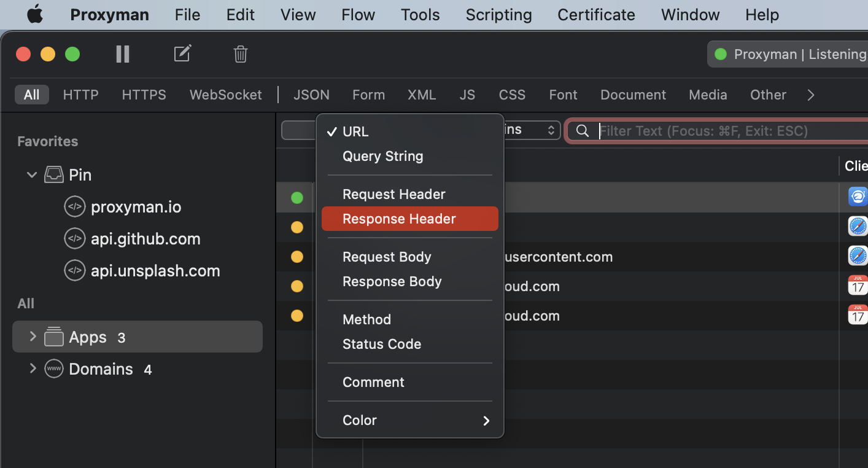Open the Certificate menu
Screen dimensions: 868x468
[596, 15]
